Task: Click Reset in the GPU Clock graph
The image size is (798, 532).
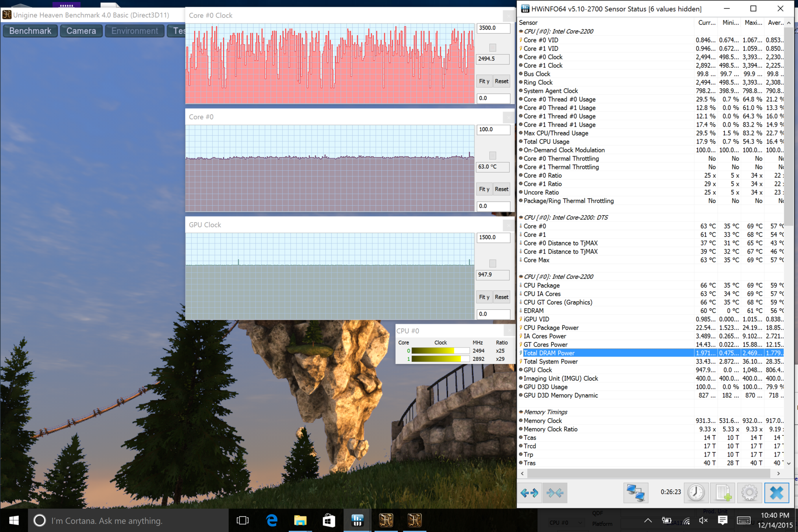Action: click(x=501, y=297)
